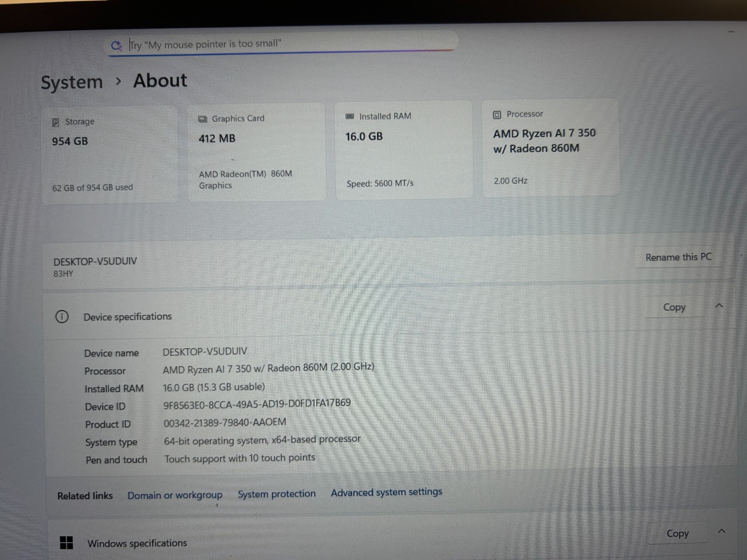Click the AMD Radeon(TM) 860M Graphics text
747x560 pixels.
click(x=246, y=180)
